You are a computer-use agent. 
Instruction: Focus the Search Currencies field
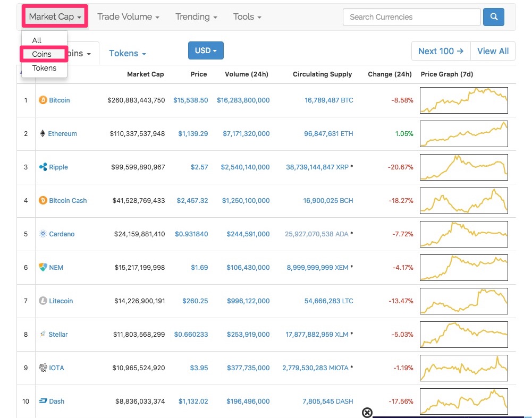click(411, 17)
